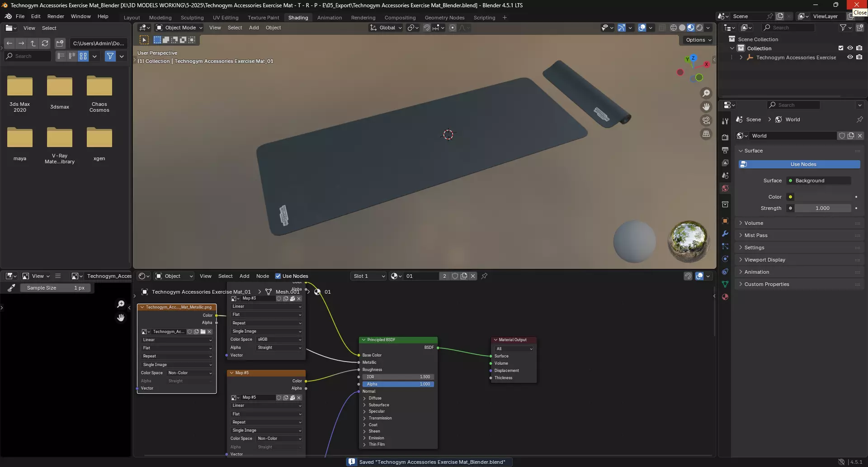Open the 3ds Max 2020 folder thumbnail
Viewport: 868px width, 467px height.
pos(20,94)
